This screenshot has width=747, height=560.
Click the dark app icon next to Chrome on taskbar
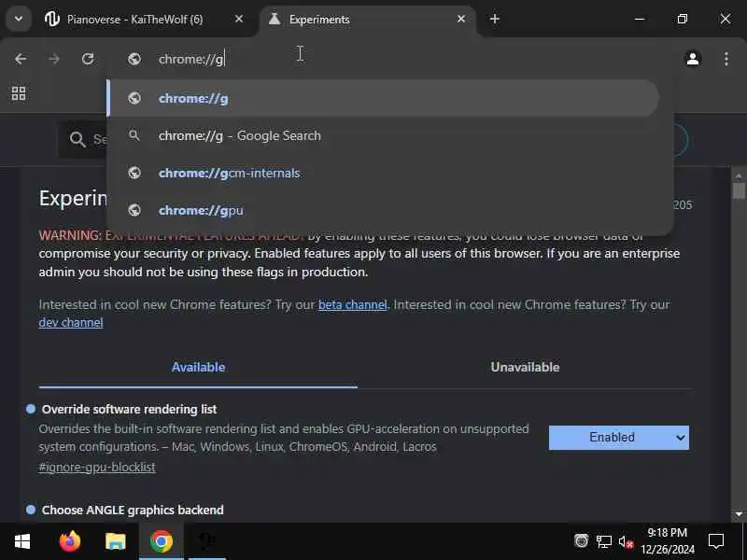pyautogui.click(x=206, y=541)
